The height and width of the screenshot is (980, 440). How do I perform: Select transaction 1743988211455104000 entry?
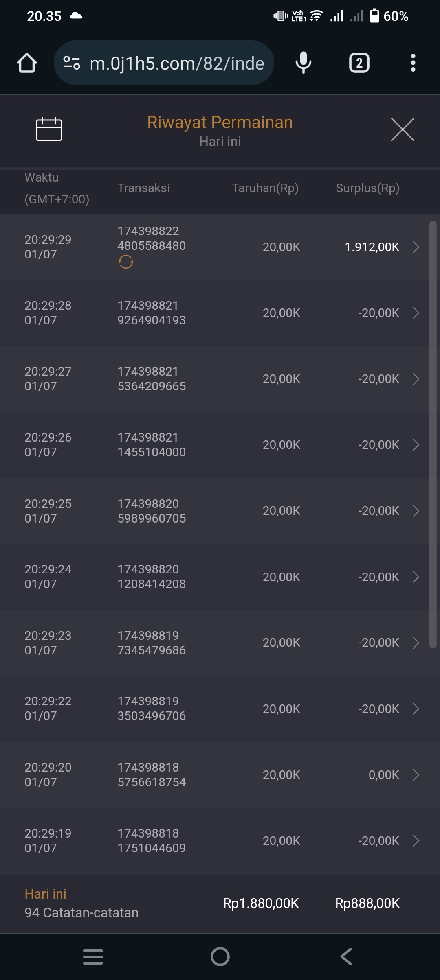pos(152,445)
